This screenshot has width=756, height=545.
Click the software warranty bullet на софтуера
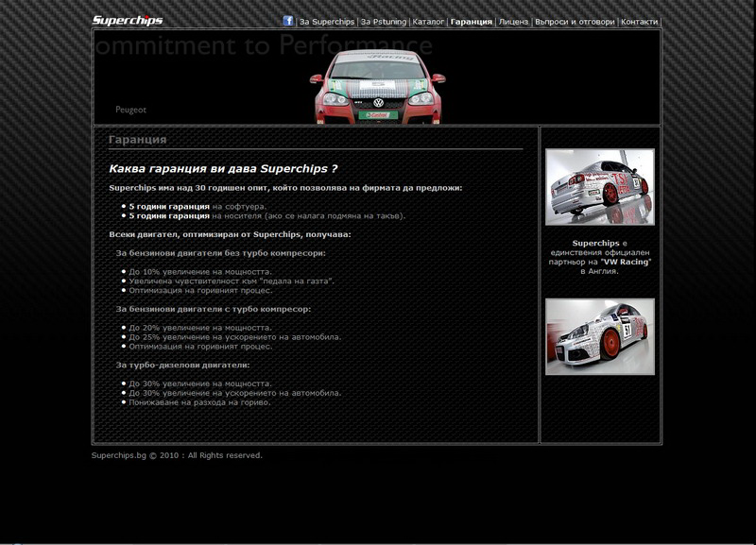point(198,206)
